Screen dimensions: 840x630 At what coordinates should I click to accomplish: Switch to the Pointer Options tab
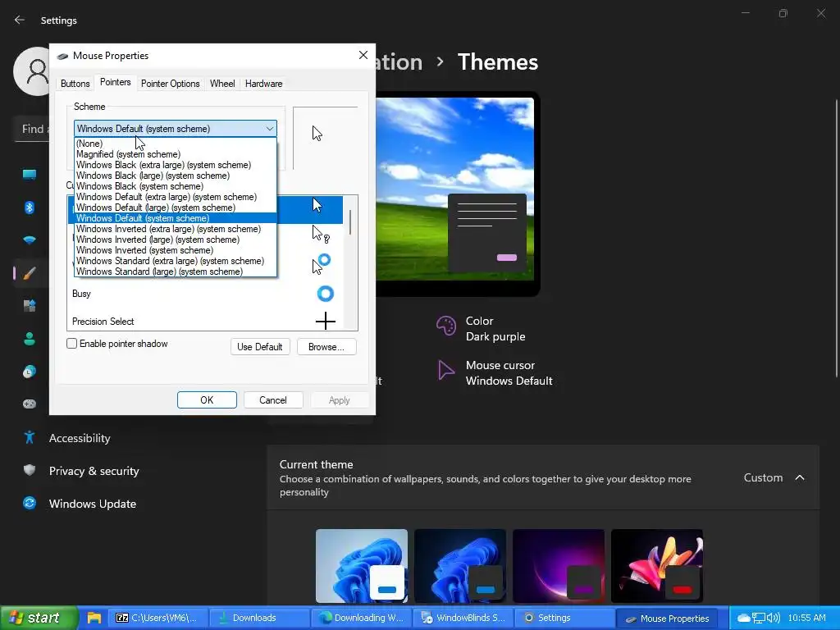point(171,84)
